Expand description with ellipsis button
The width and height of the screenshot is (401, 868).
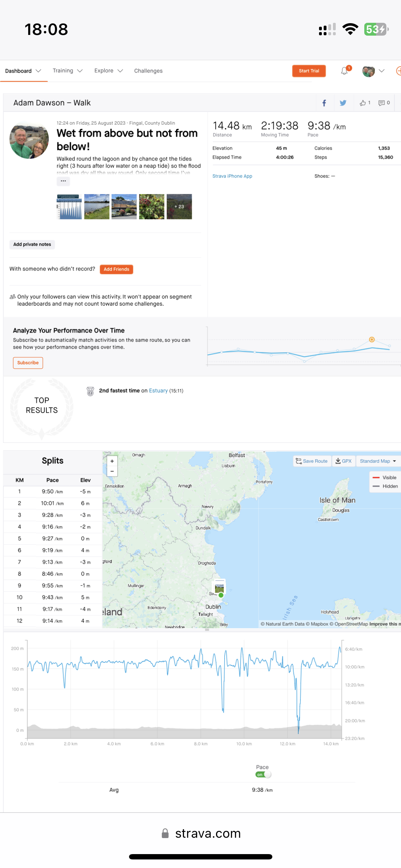[63, 181]
